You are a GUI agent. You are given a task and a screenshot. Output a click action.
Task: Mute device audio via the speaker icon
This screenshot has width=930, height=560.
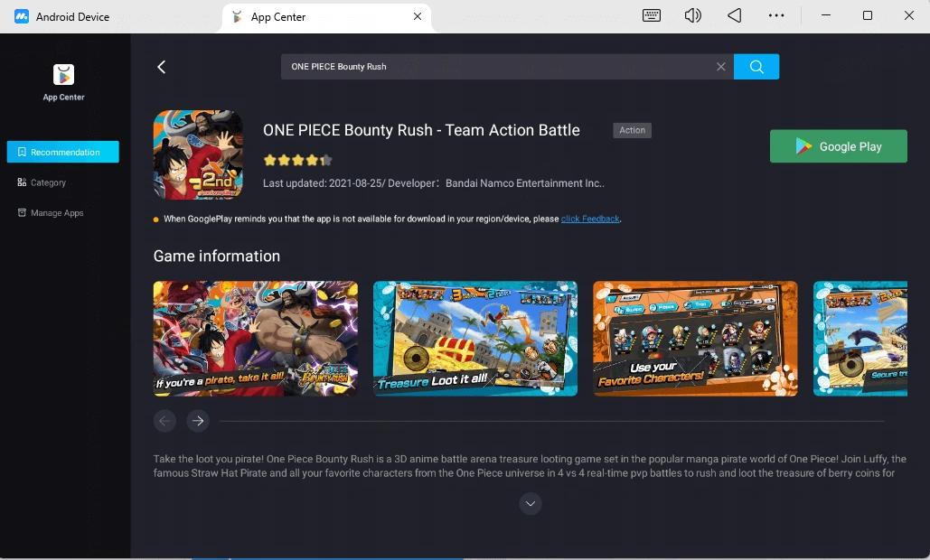pyautogui.click(x=692, y=15)
